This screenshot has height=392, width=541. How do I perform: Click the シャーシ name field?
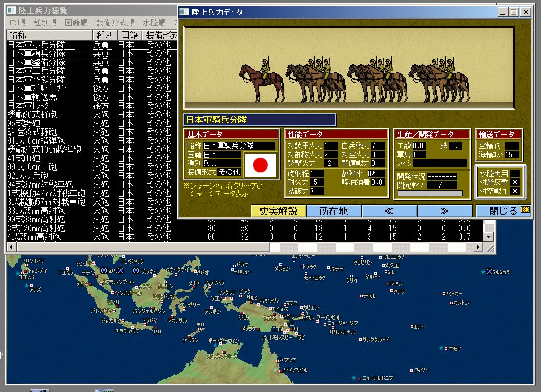[440, 163]
